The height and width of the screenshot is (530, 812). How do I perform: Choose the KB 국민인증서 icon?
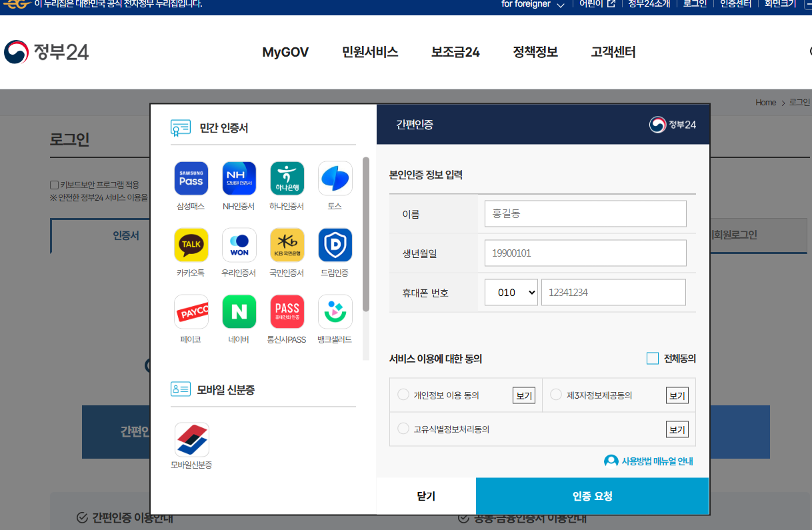pos(287,245)
